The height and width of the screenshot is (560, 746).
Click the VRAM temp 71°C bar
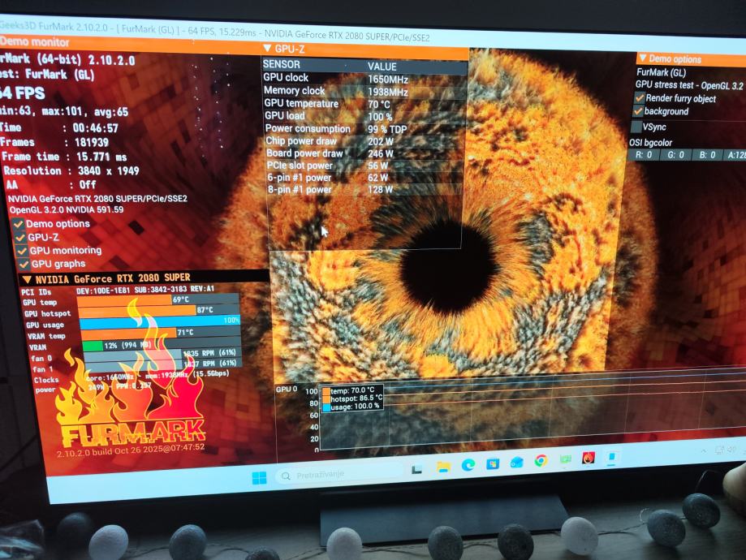pyautogui.click(x=162, y=333)
